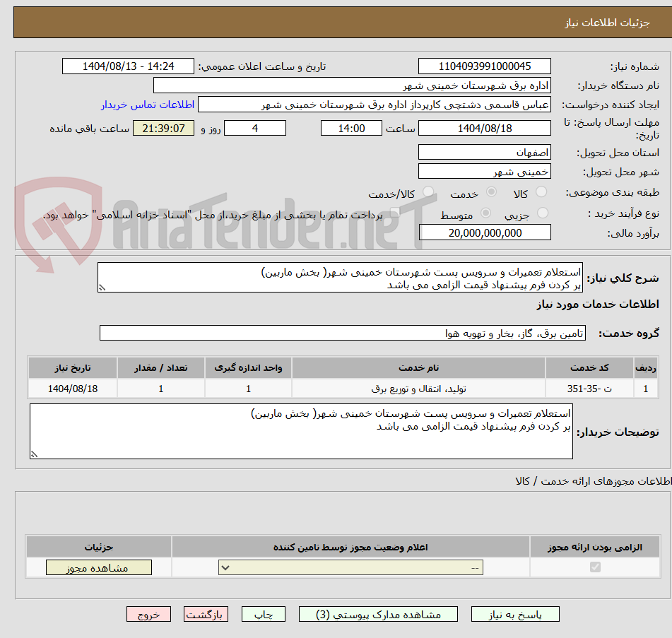
Task: Select the کالا radio option
Action: pos(542,191)
